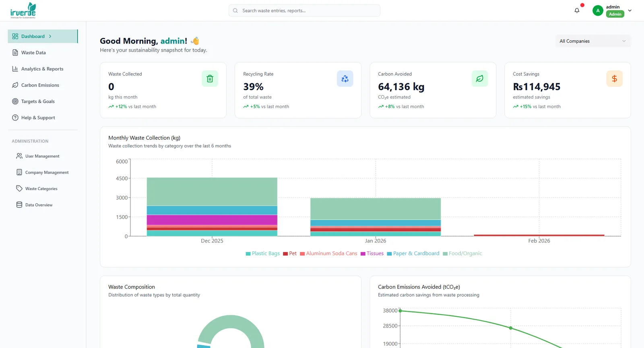The width and height of the screenshot is (644, 348).
Task: Click the Admin role badge
Action: 615,14
